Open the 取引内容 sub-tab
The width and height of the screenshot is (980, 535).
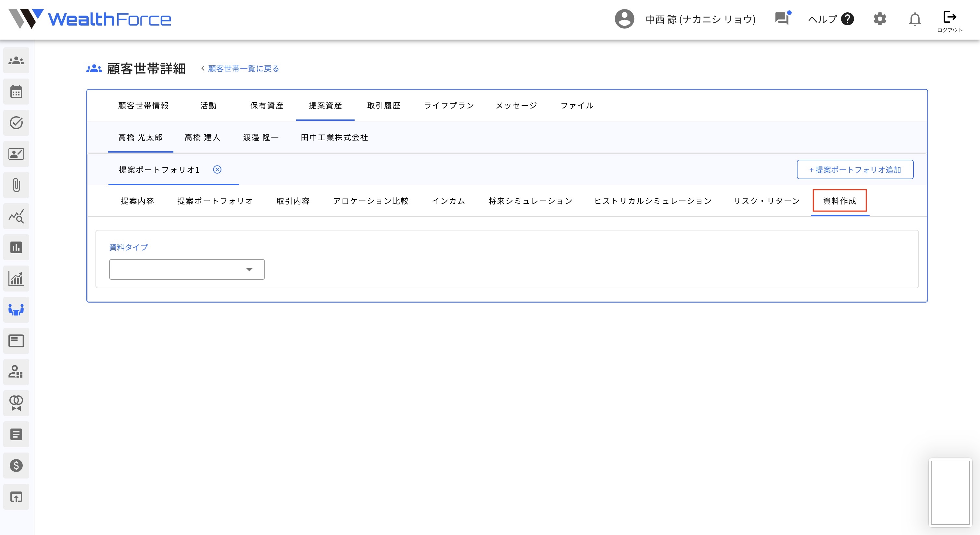click(x=293, y=201)
